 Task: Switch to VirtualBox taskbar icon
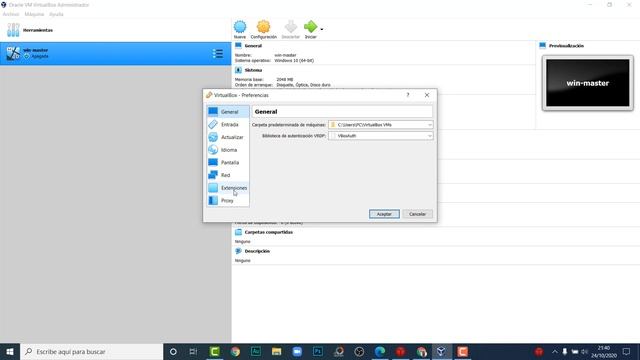pyautogui.click(x=441, y=351)
